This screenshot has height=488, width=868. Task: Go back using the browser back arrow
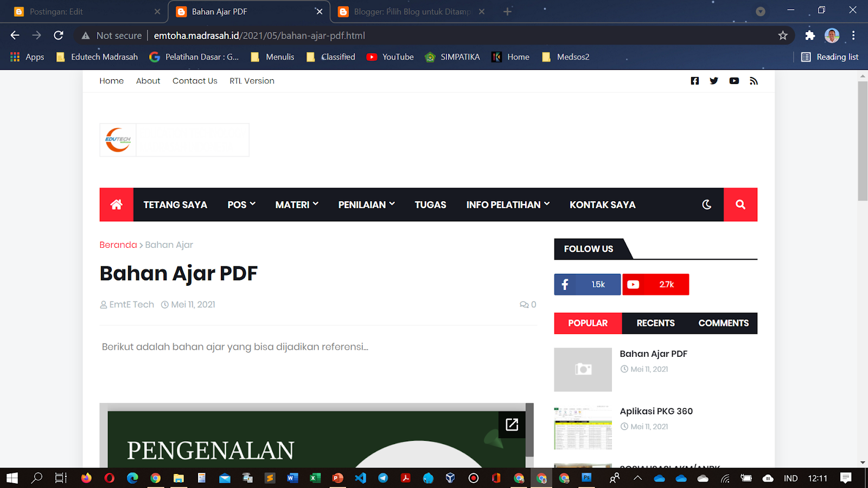15,35
